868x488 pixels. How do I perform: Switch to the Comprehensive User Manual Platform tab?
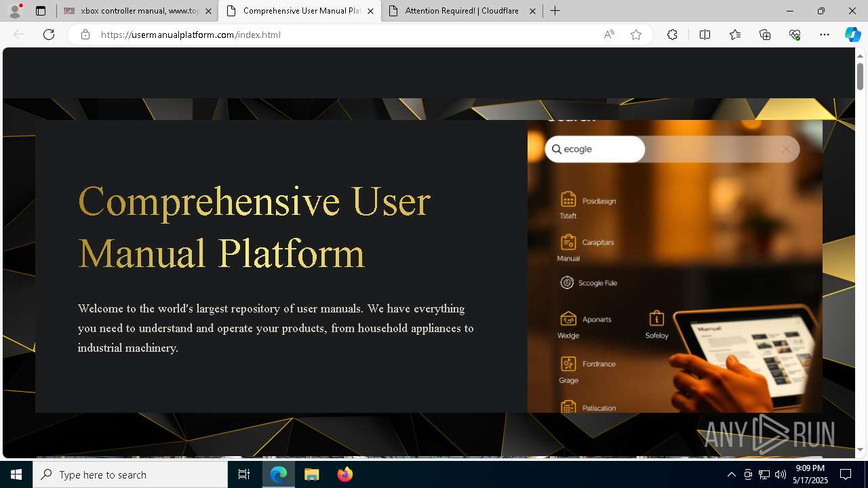click(x=300, y=11)
